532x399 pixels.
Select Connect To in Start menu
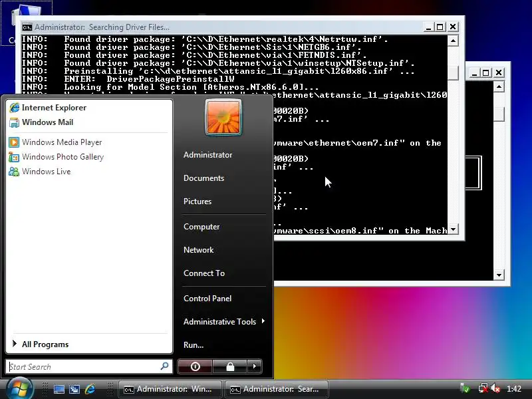click(x=204, y=273)
